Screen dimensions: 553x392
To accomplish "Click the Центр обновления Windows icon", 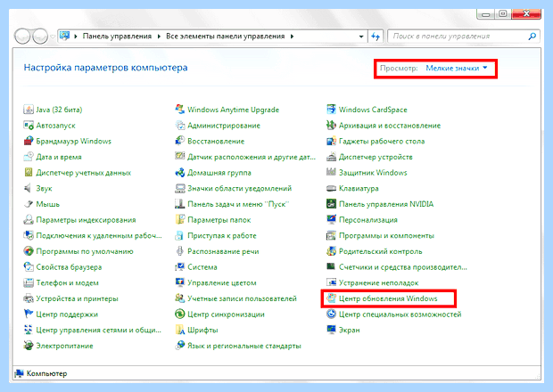I will point(331,298).
